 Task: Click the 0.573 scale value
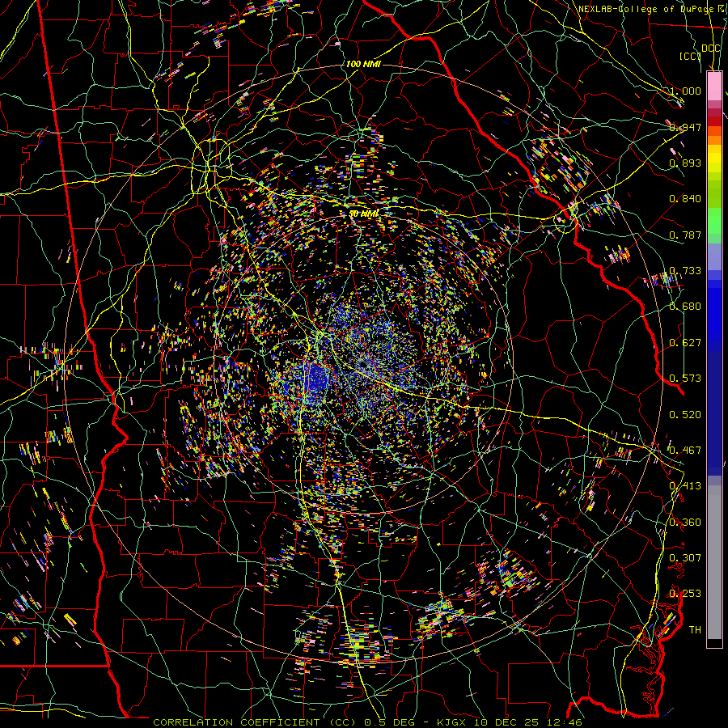(x=685, y=379)
